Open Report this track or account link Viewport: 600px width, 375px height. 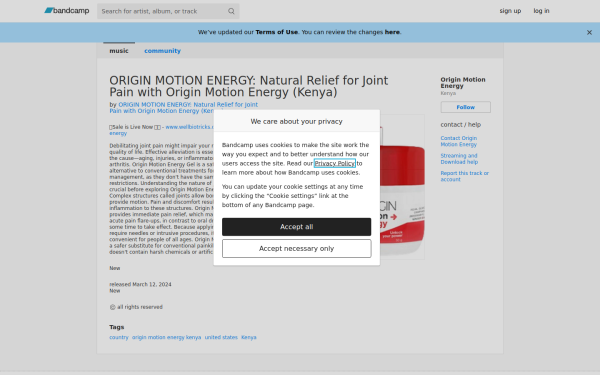[465, 176]
